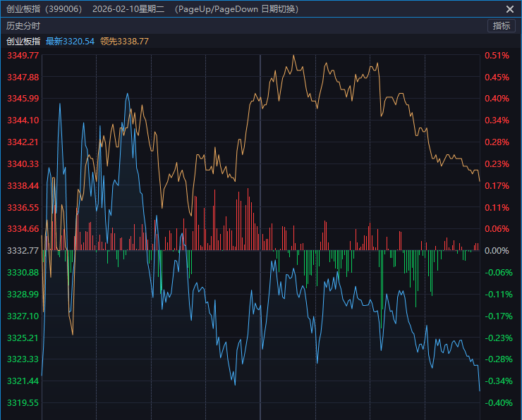
Task: Click the 3340.33 price axis label
Action: (x=23, y=163)
